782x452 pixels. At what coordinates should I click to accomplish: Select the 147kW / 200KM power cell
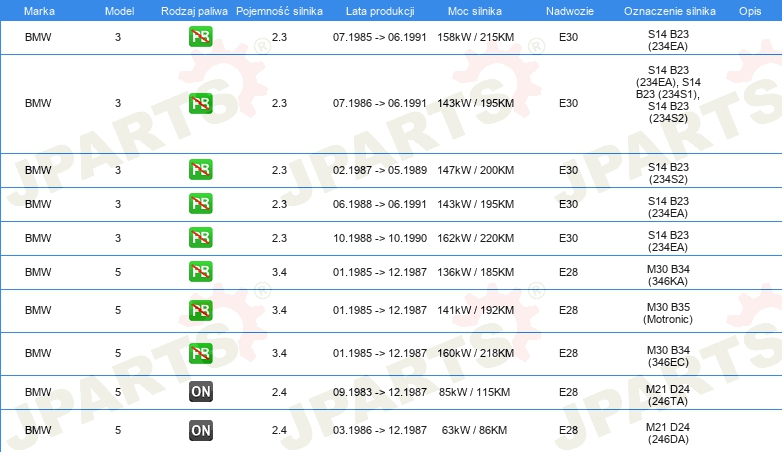click(x=475, y=170)
